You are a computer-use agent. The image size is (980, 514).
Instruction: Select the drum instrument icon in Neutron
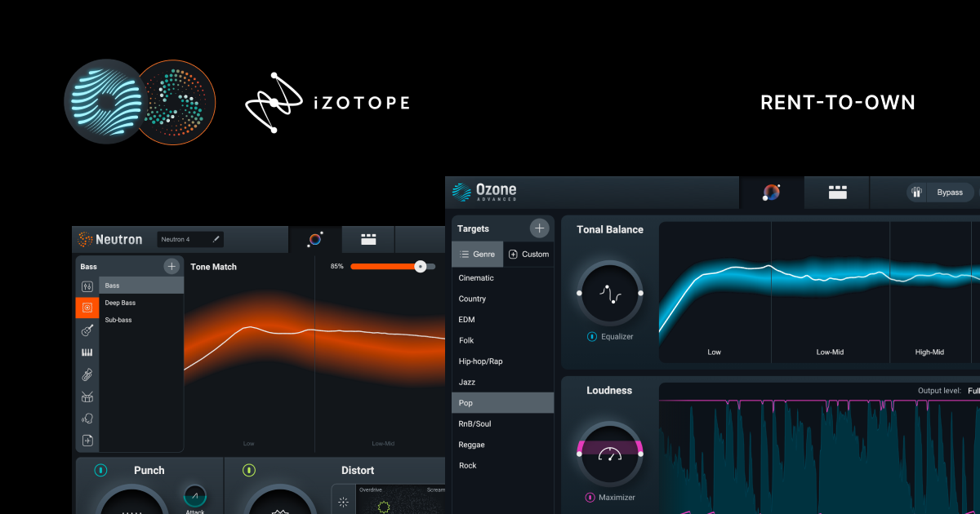point(87,397)
